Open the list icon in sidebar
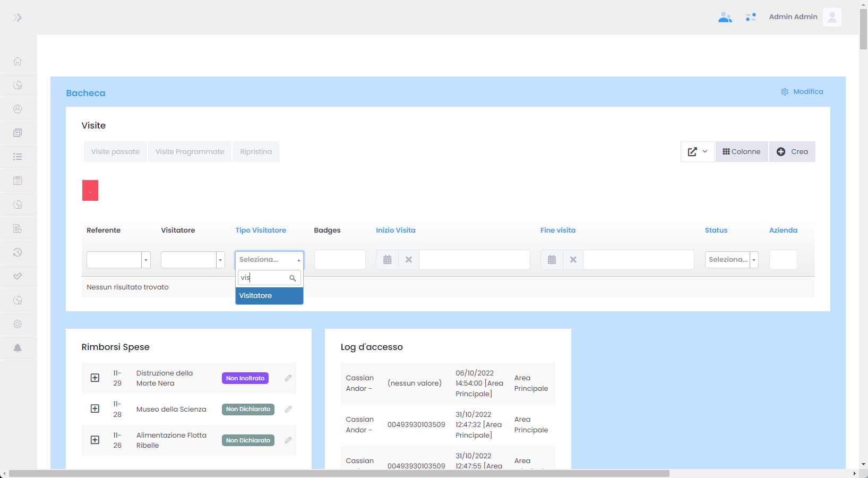 point(18,157)
